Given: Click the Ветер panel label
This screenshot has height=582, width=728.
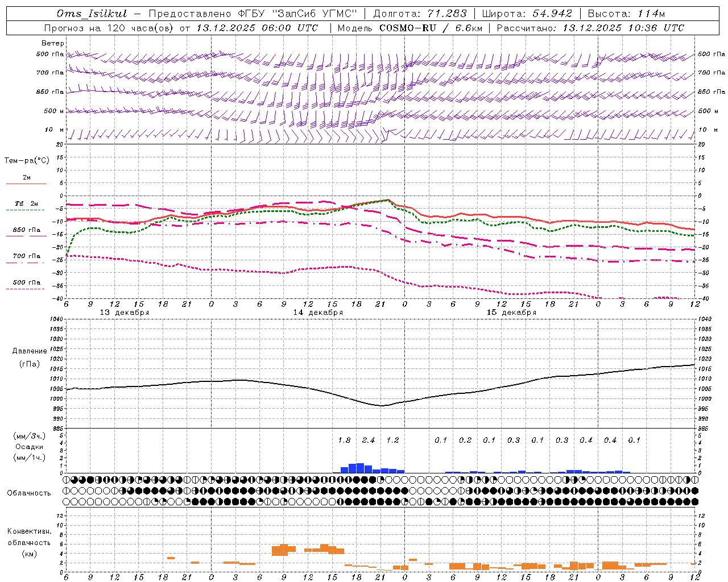Looking at the screenshot, I should (53, 43).
